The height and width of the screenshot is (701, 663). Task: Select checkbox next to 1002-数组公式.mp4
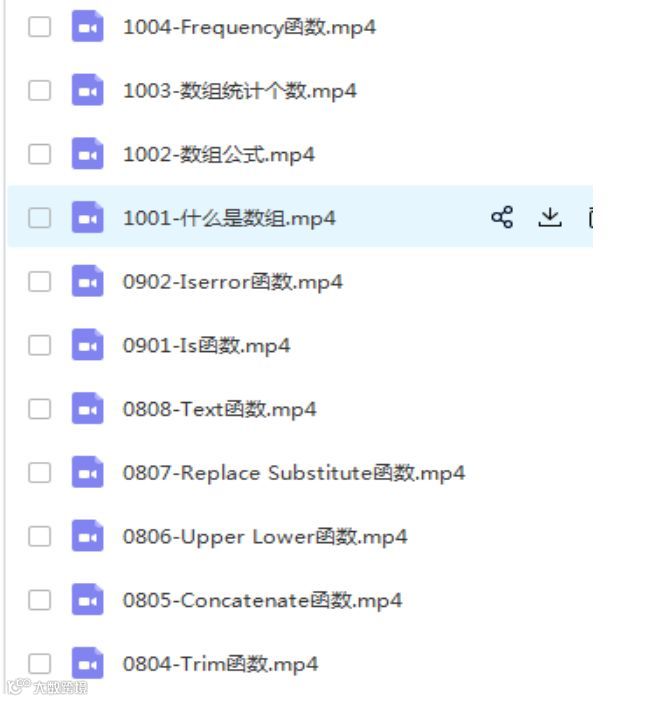pyautogui.click(x=39, y=154)
